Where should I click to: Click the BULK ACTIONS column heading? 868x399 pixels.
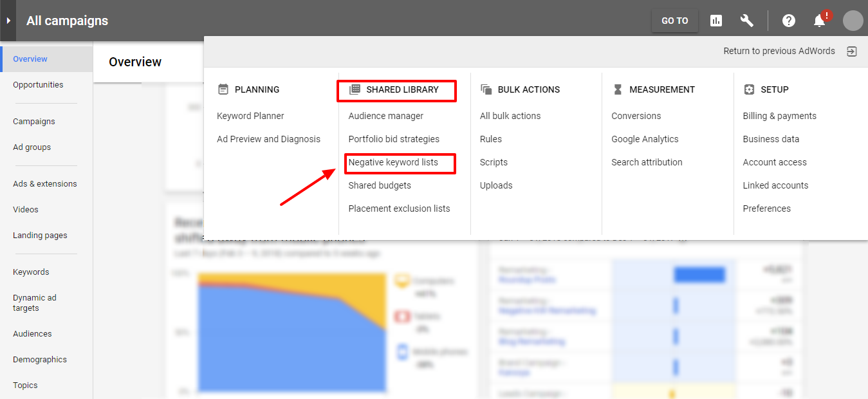coord(529,89)
